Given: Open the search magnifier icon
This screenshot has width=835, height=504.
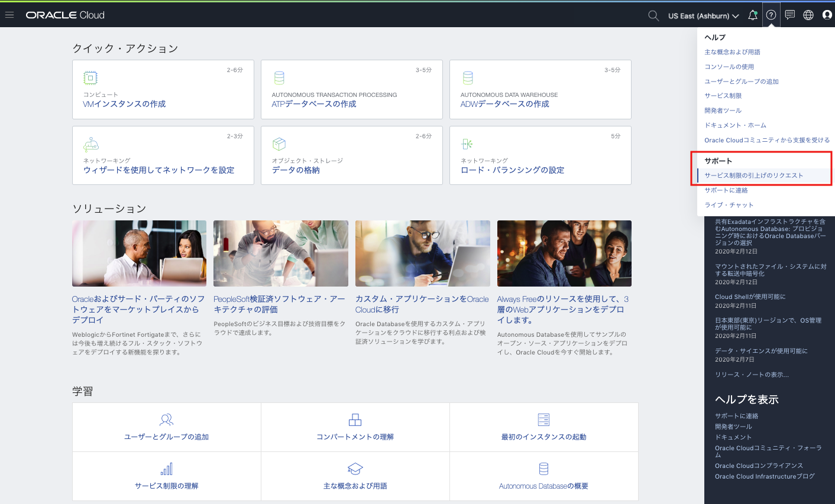Looking at the screenshot, I should [653, 16].
